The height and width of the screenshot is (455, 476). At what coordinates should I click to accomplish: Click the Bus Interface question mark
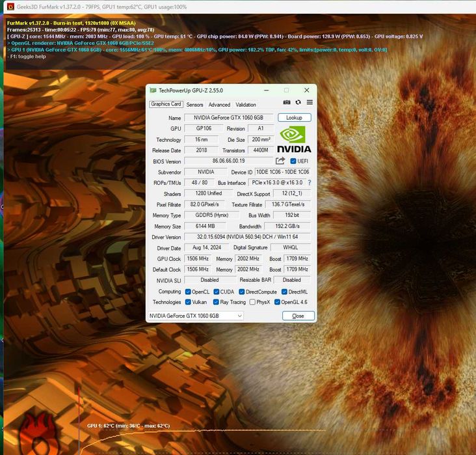(x=310, y=183)
